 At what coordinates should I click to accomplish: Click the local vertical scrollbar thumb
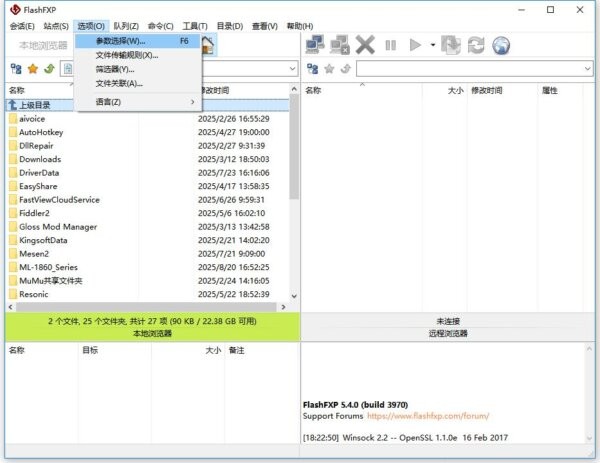[x=293, y=147]
